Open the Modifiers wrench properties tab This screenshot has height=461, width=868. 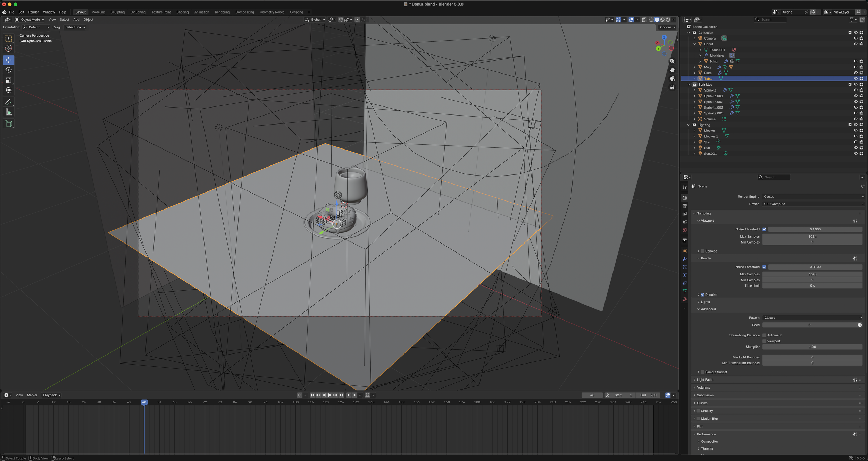pyautogui.click(x=684, y=259)
